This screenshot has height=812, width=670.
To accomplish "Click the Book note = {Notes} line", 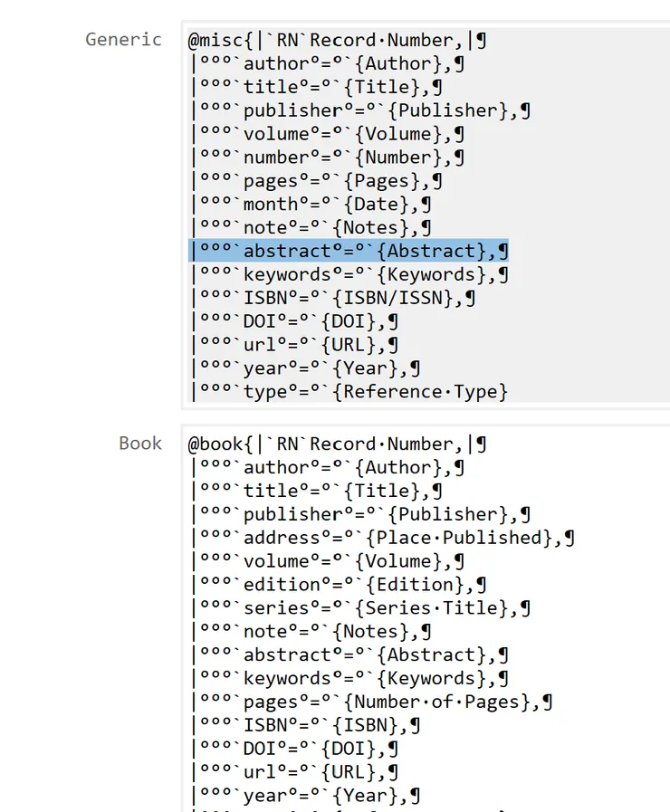I will tap(311, 632).
